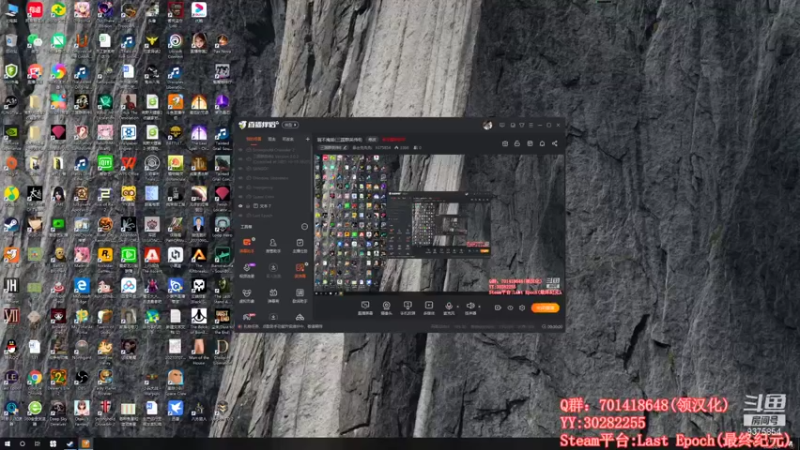Click the Steam taskbar button

[x=70, y=444]
